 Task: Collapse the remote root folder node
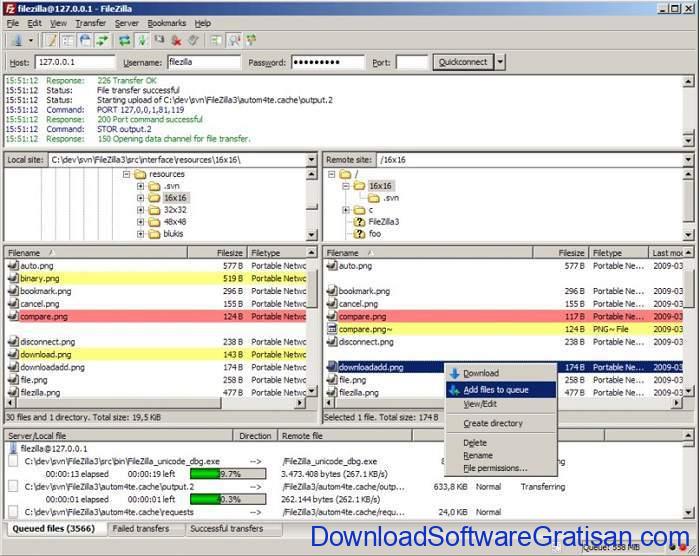[x=331, y=174]
